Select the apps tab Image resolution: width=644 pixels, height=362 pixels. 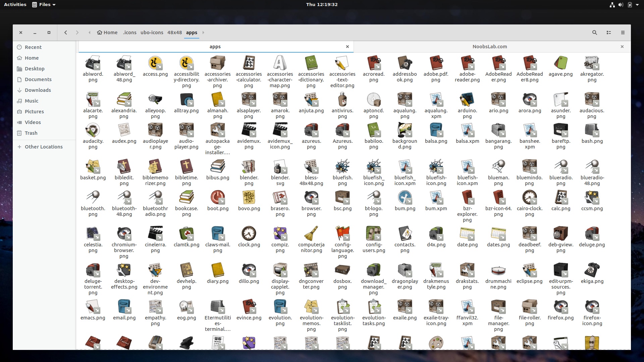[x=215, y=47]
